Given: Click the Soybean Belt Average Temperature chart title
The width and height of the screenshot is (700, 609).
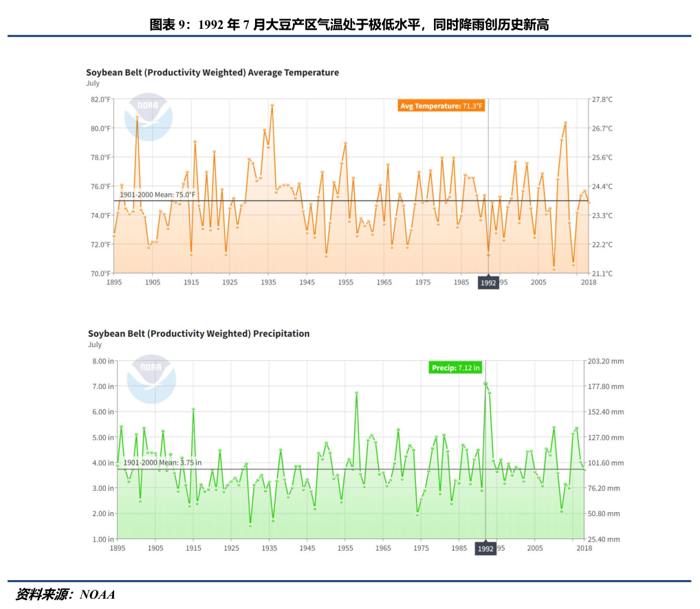Looking at the screenshot, I should pos(212,72).
